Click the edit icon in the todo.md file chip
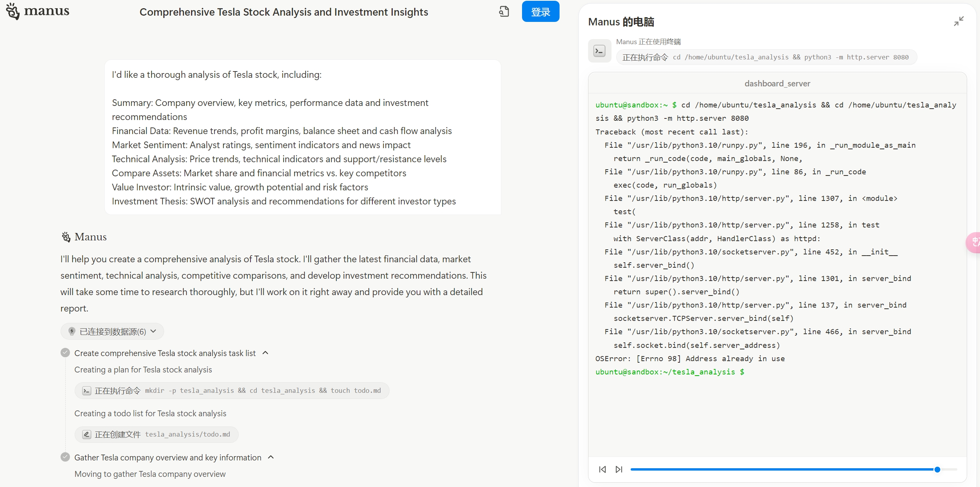 87,435
